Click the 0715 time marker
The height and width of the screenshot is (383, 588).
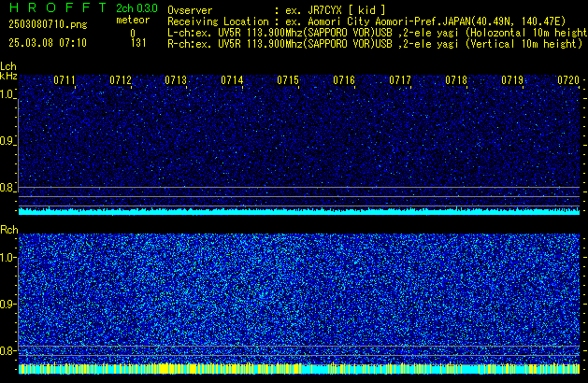coord(288,80)
